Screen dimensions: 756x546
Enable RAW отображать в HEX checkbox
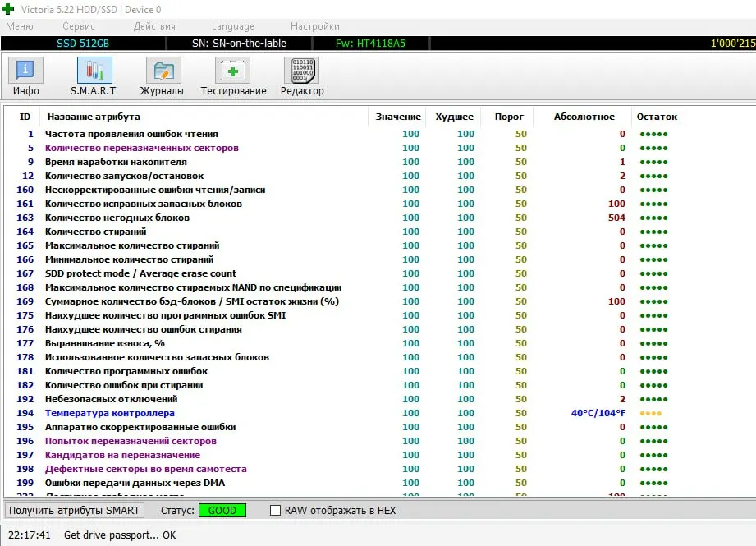[276, 510]
